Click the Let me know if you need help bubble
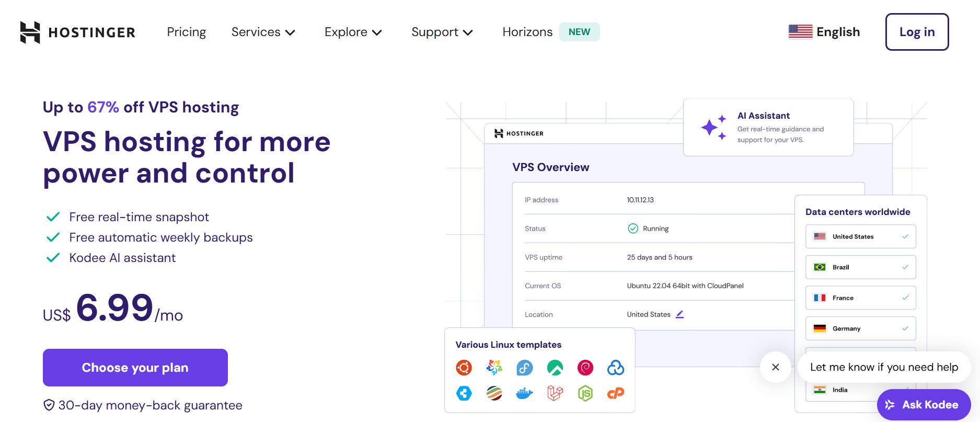980x422 pixels. click(884, 367)
